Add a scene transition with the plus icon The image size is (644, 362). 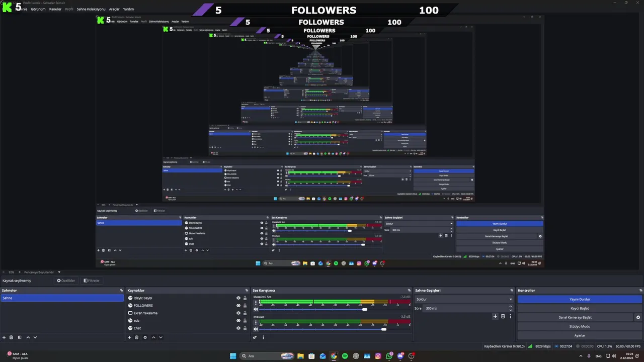495,316
